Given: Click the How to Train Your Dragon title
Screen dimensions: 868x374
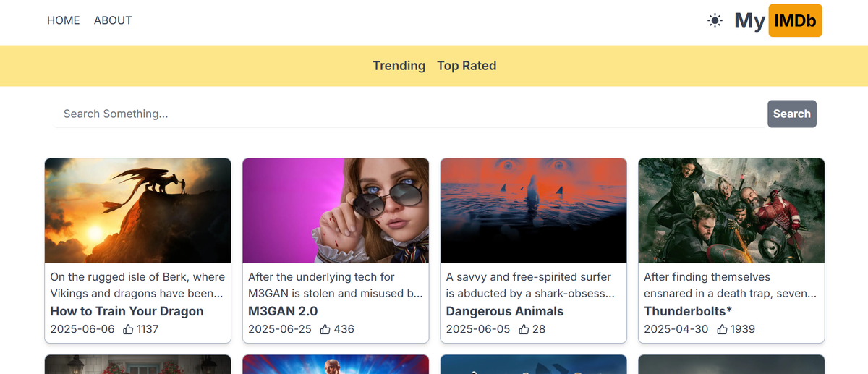Looking at the screenshot, I should 127,311.
